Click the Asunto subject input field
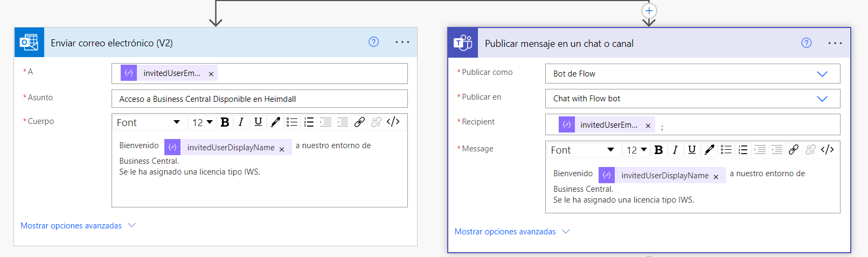Viewport: 868px width, 257px height. (x=259, y=99)
